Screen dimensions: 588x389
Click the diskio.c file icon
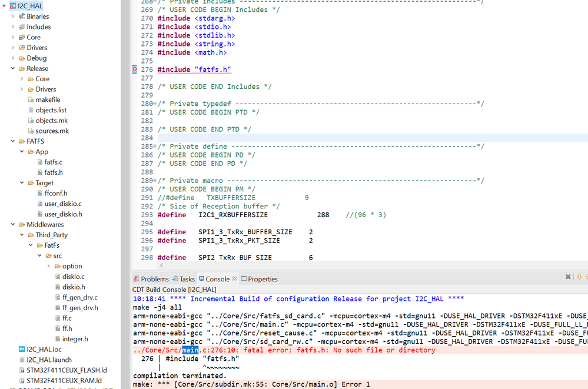tap(58, 277)
